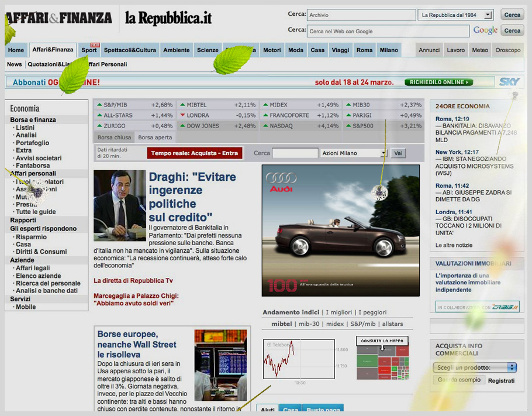Screen dimensions: 532x416
Task: Open the mibtel Teleborsa chart
Action: tap(299, 359)
